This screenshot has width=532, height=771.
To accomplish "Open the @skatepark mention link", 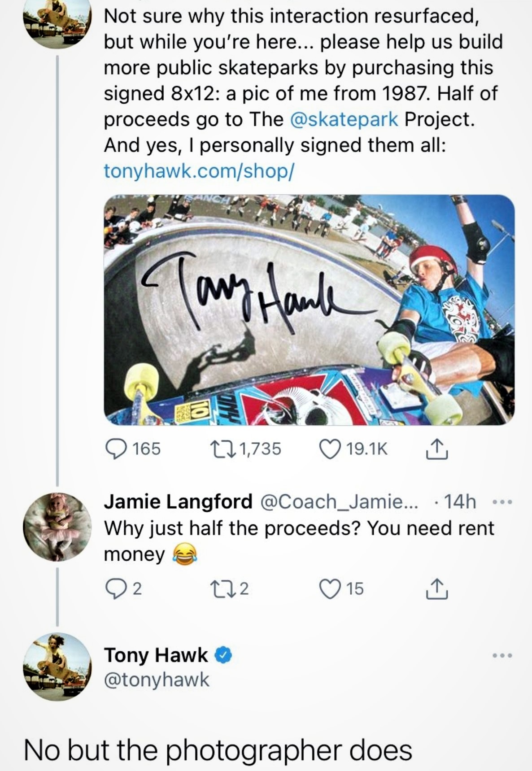I will 344,119.
